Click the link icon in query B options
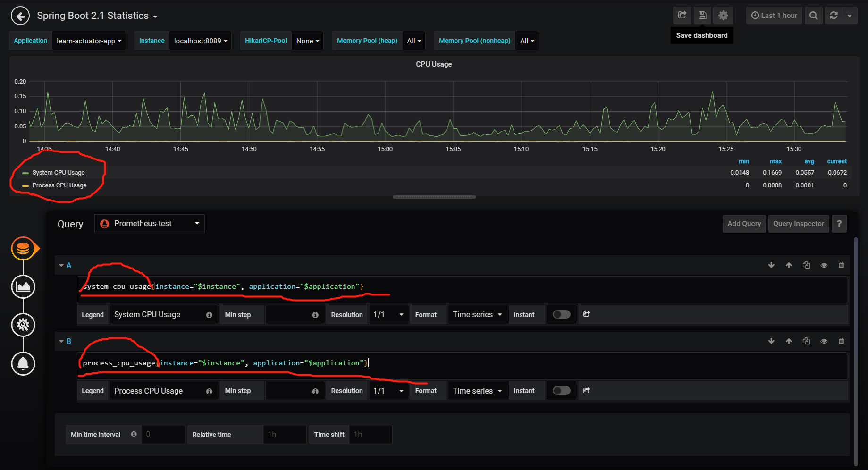This screenshot has height=470, width=868. (x=587, y=391)
